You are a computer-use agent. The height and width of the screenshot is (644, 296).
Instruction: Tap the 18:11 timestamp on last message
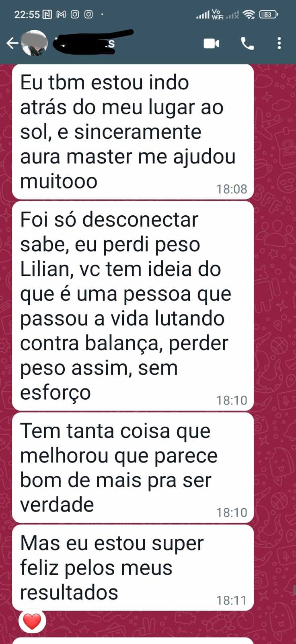click(231, 601)
